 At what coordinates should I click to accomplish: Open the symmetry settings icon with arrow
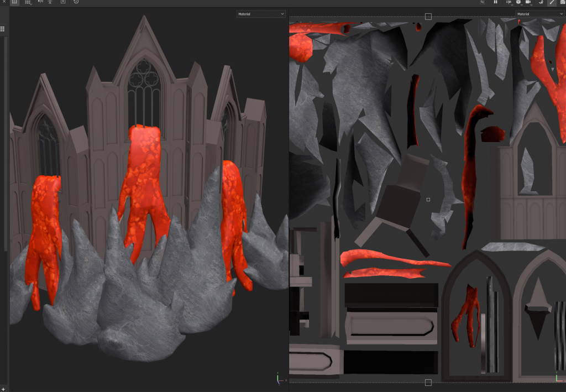(x=508, y=2)
